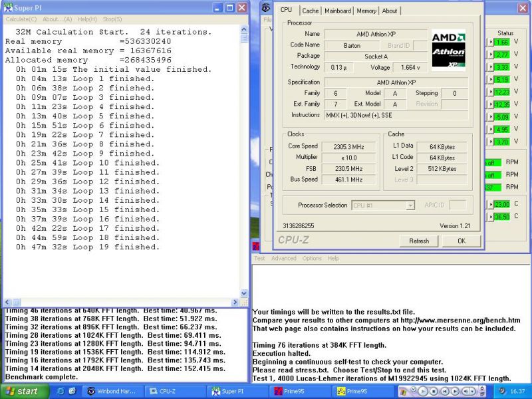The image size is (532, 399).
Task: Open Internet Explorer from quick launch
Action: pyautogui.click(x=61, y=391)
